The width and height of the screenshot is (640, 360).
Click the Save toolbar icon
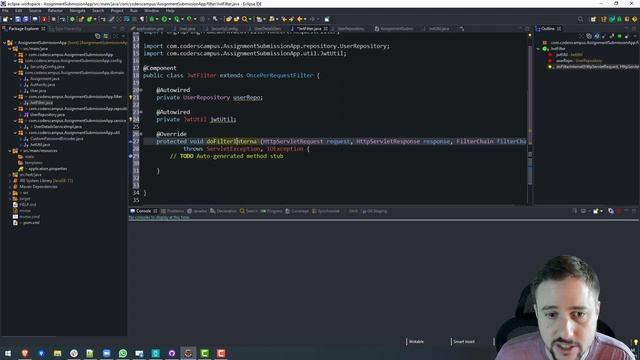point(18,19)
